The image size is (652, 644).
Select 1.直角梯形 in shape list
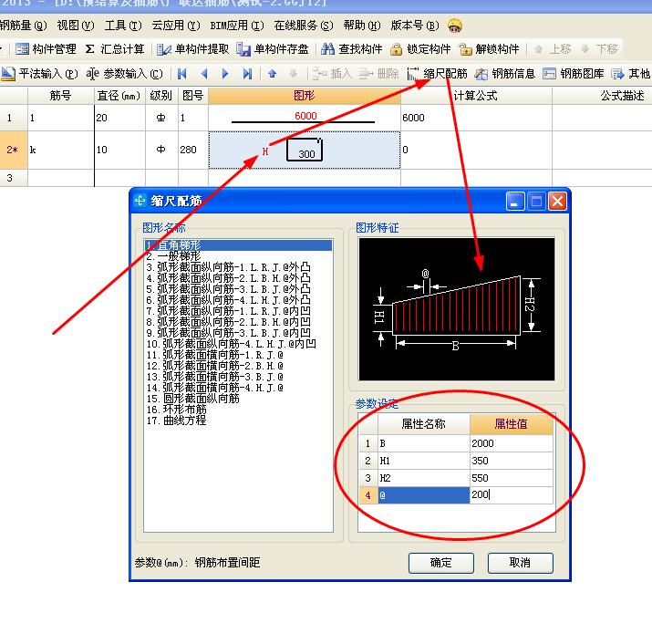[238, 245]
